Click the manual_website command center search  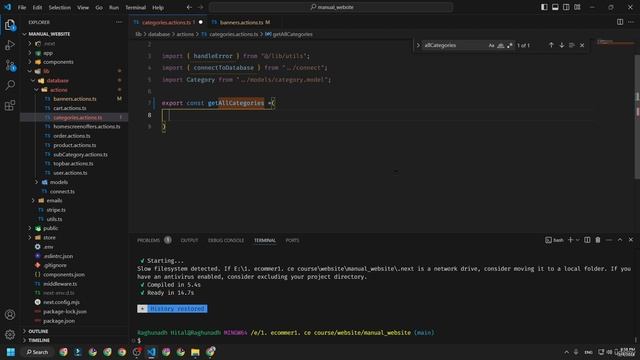click(331, 7)
